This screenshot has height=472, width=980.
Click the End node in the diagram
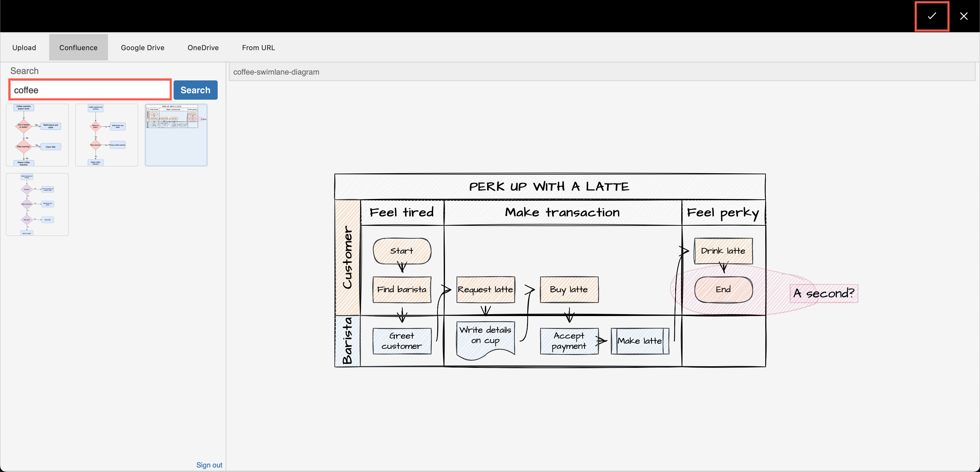click(723, 289)
